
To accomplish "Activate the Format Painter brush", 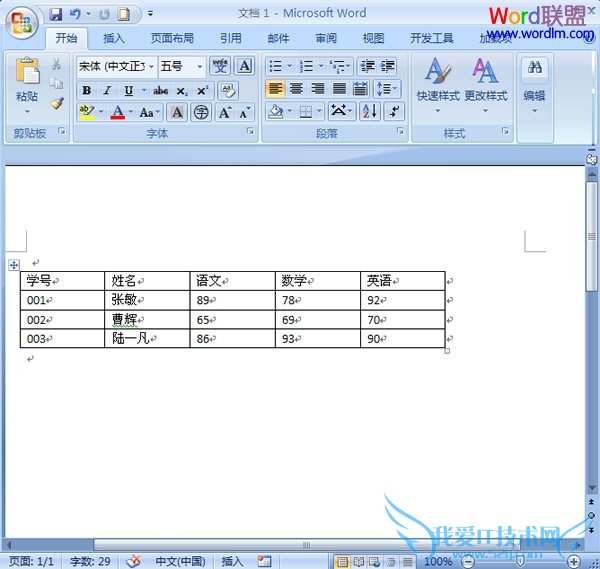I will pyautogui.click(x=57, y=103).
